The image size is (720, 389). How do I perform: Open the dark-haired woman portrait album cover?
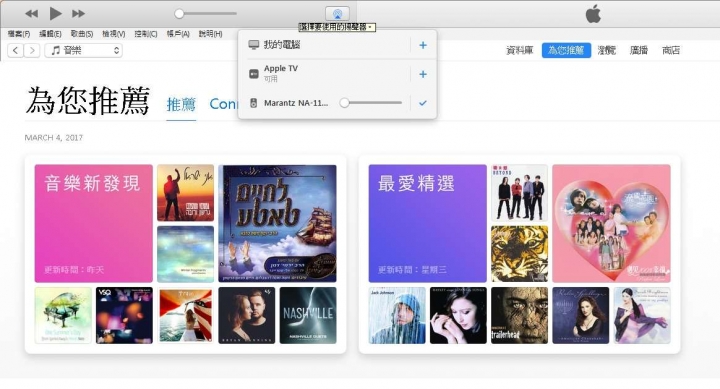pyautogui.click(x=458, y=316)
